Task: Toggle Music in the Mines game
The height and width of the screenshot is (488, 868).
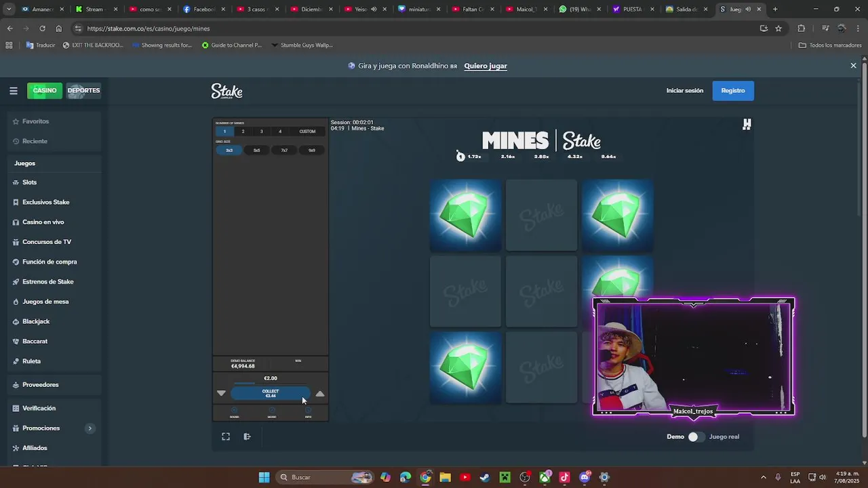Action: (x=271, y=413)
